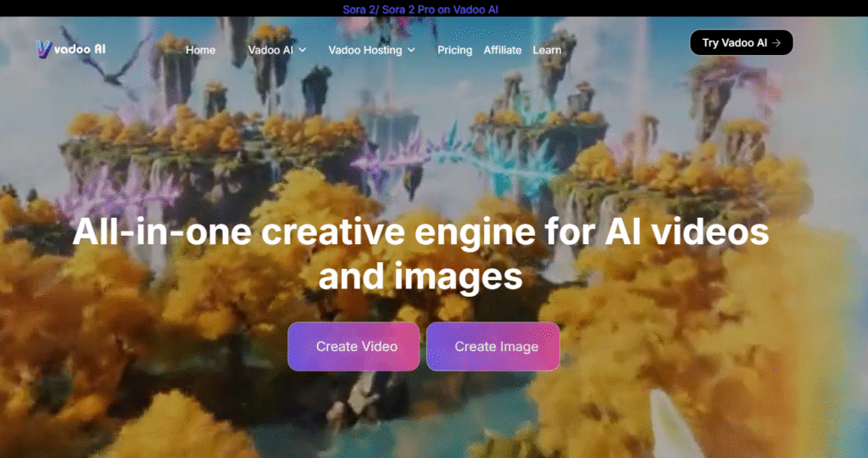Open the Pricing page
Viewport: 868px width, 458px height.
tap(454, 50)
